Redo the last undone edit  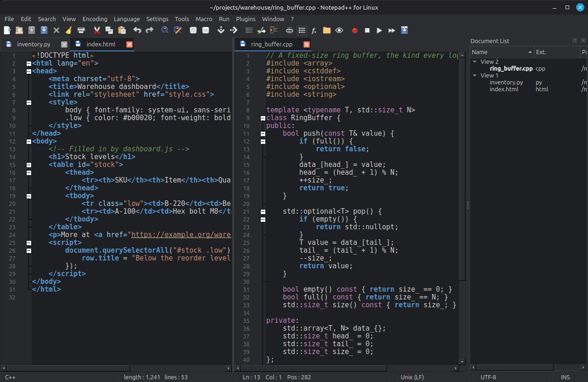coord(150,30)
